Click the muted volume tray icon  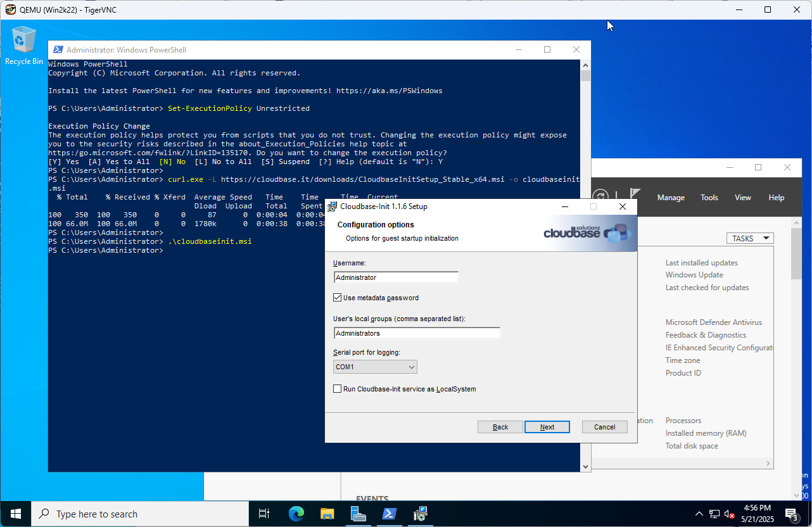729,514
